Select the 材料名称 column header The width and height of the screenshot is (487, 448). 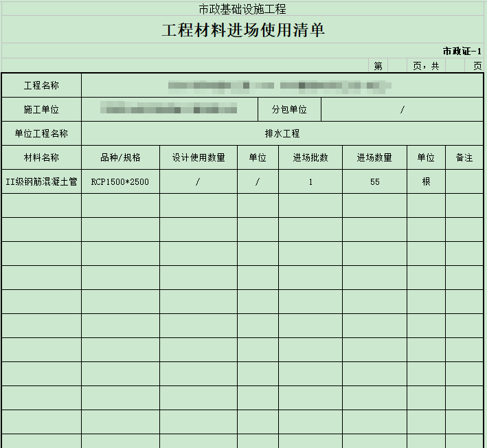coord(41,157)
